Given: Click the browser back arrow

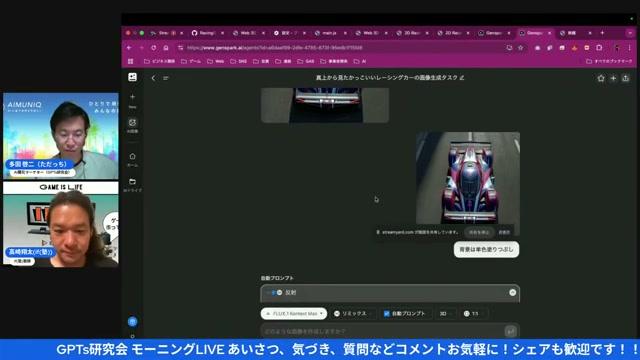Looking at the screenshot, I should (x=129, y=48).
